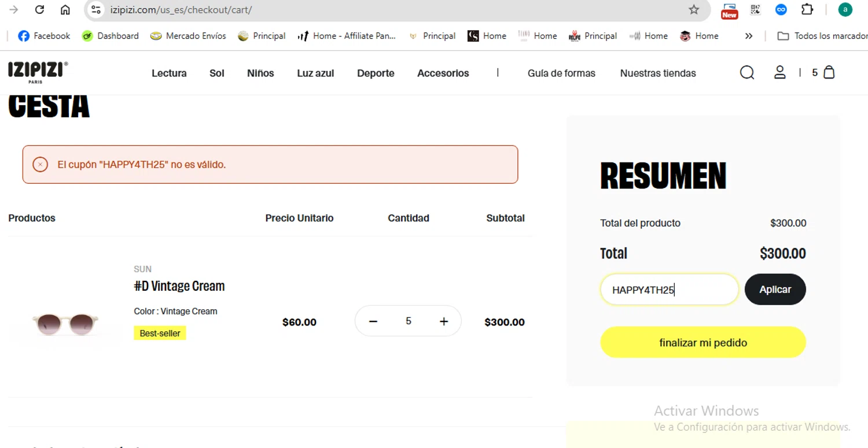Open the Accesorios menu

[x=443, y=73]
